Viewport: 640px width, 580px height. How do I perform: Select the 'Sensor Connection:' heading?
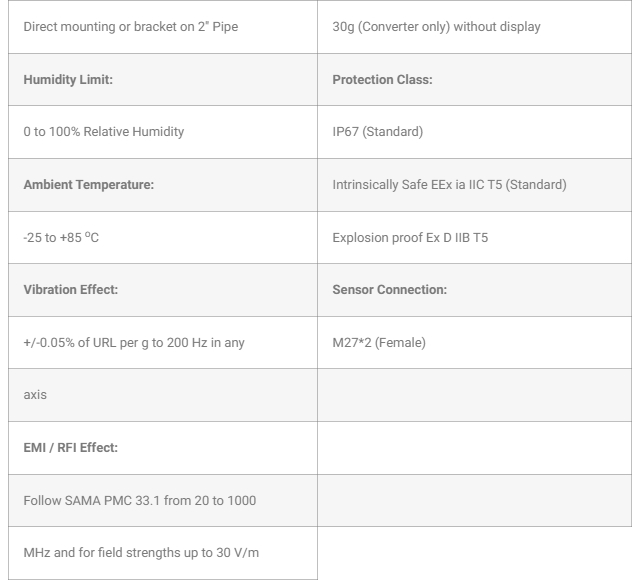pyautogui.click(x=390, y=290)
